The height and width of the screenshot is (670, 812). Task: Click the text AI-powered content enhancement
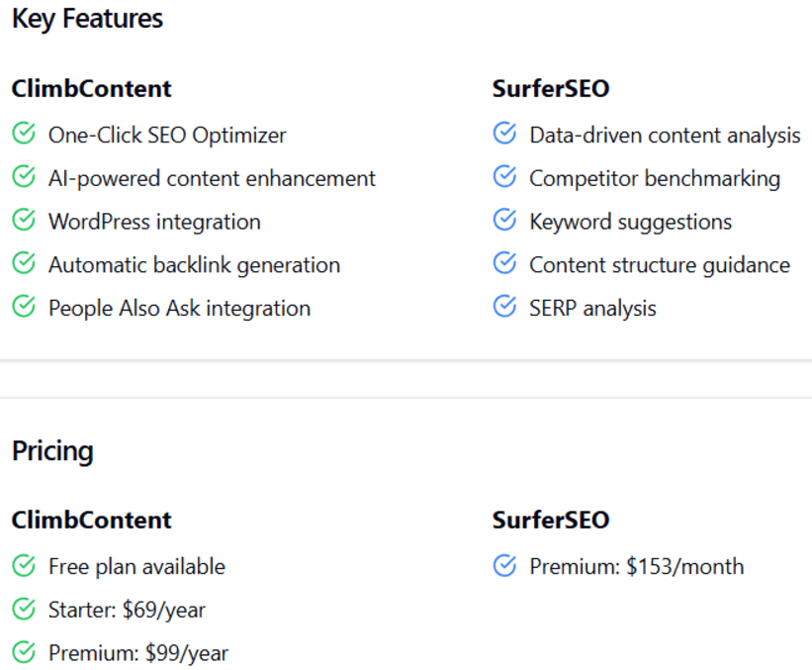point(212,179)
